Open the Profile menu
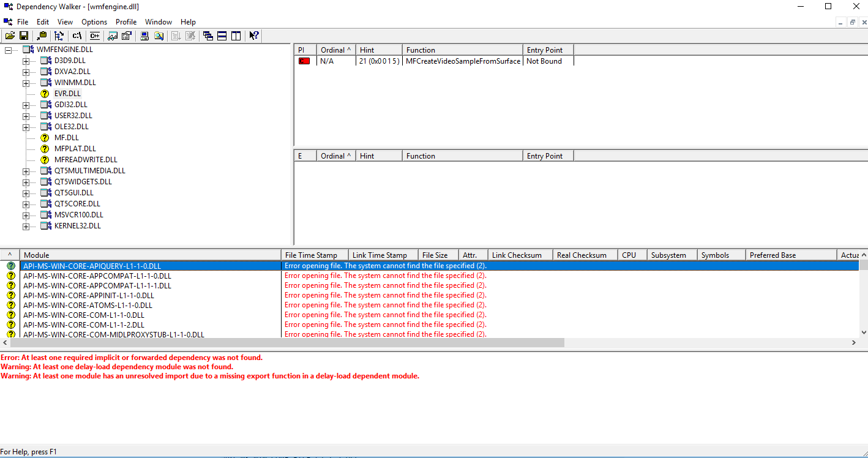This screenshot has height=458, width=868. pos(126,21)
